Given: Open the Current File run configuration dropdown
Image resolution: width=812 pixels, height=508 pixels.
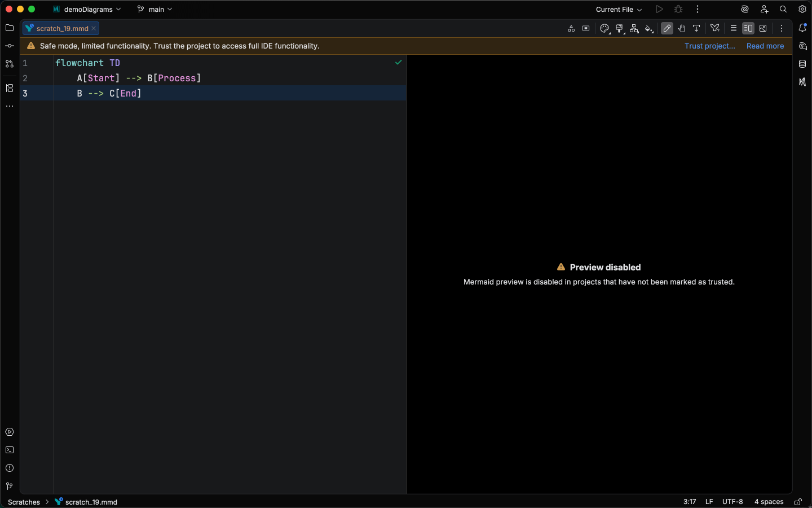Looking at the screenshot, I should pyautogui.click(x=619, y=10).
